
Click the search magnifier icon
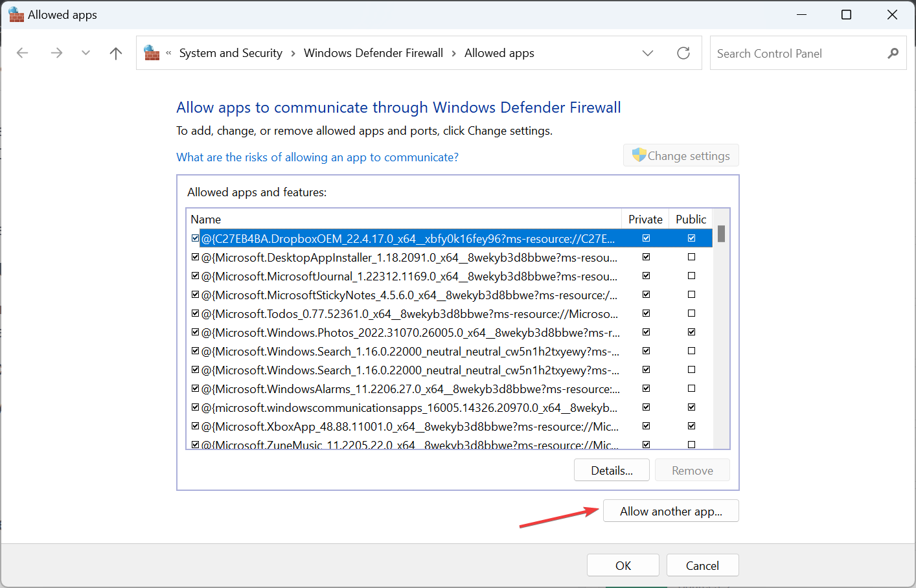click(x=893, y=53)
